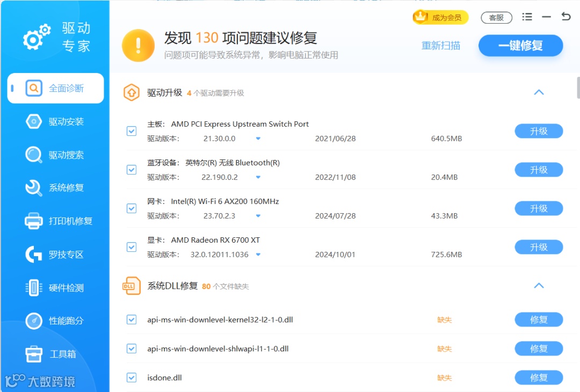Viewport: 580px width, 392px height.
Task: Open version dropdown for driver 32.0.12011.1036
Action: pos(258,255)
